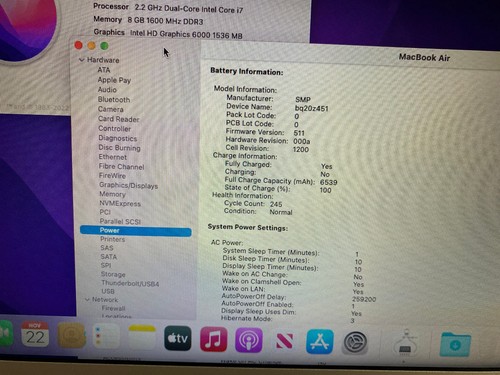Open System Preferences from the Dock
Viewport: 500px width, 375px height.
tap(355, 342)
